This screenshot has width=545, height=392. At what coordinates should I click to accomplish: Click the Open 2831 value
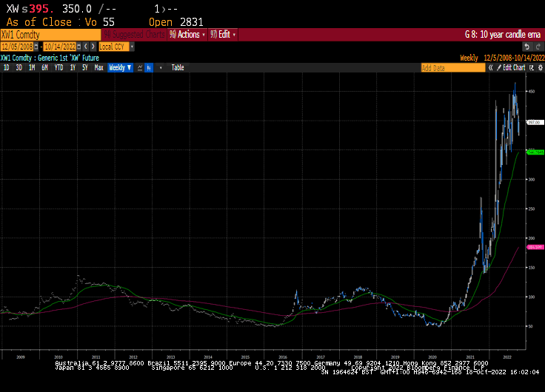click(192, 22)
